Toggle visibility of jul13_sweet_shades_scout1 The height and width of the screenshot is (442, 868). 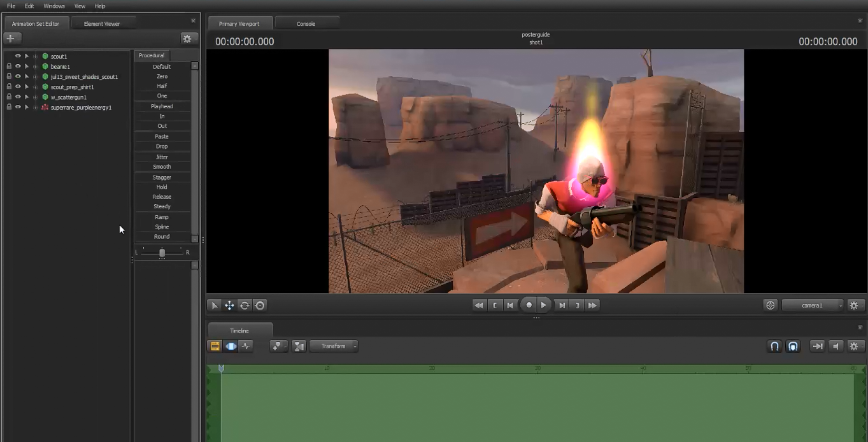tap(18, 76)
